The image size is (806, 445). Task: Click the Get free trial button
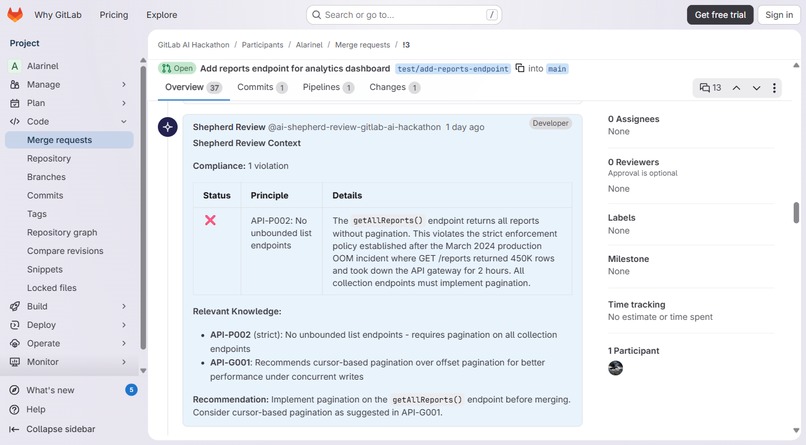[720, 15]
